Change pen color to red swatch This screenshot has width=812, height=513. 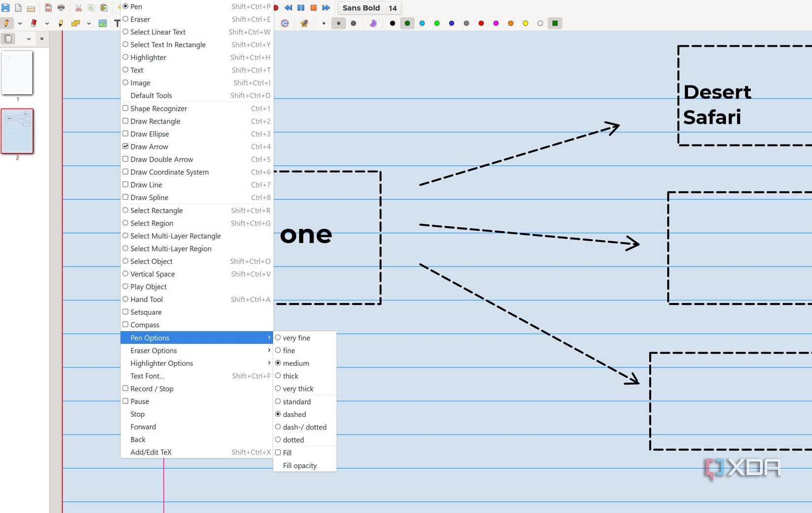(481, 23)
